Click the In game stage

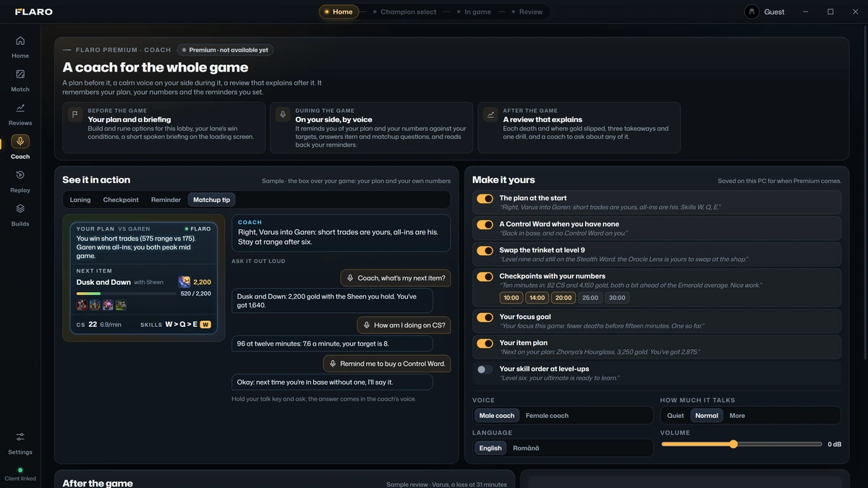[474, 12]
